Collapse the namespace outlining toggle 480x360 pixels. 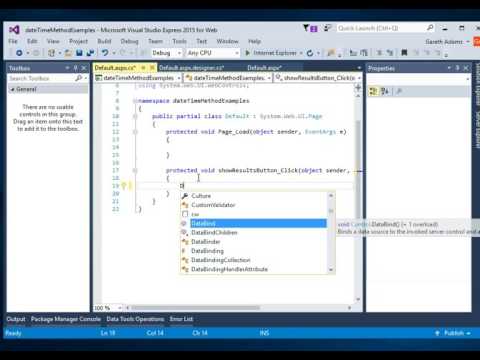135,101
